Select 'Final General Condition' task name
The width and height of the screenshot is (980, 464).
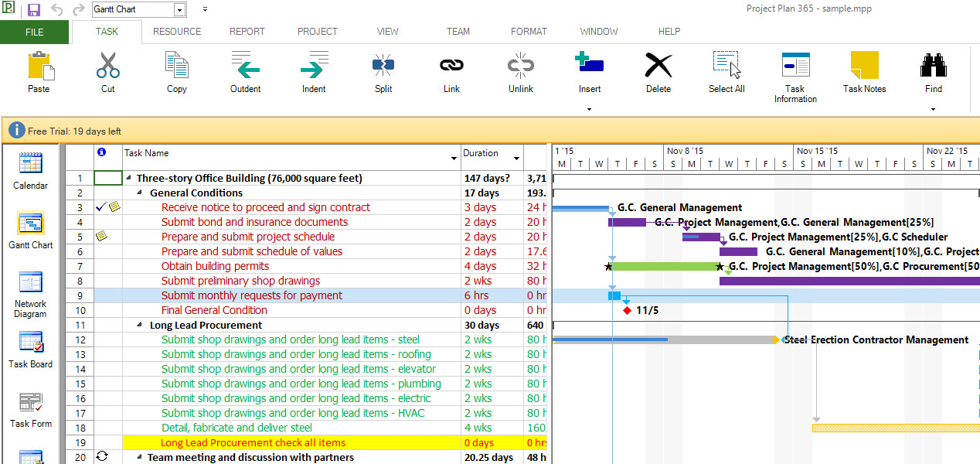(x=215, y=310)
